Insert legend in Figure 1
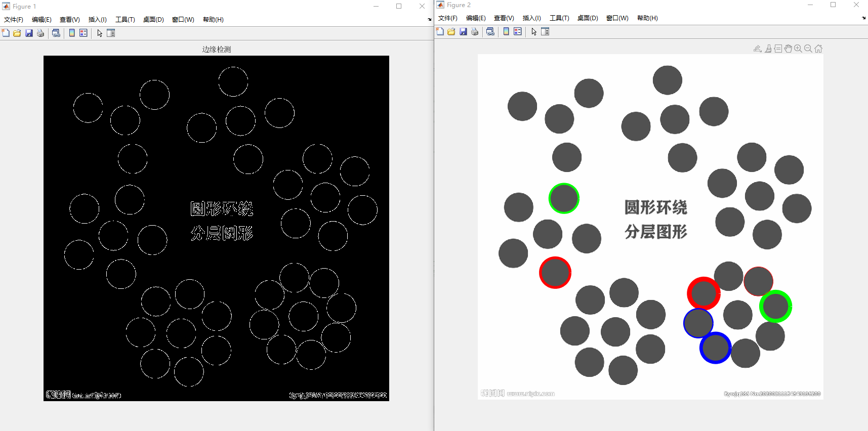This screenshot has width=868, height=431. (x=84, y=33)
